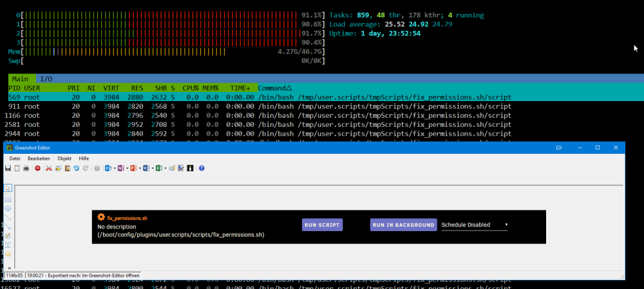
Task: Sort htop by the CPU% column
Action: [191, 88]
